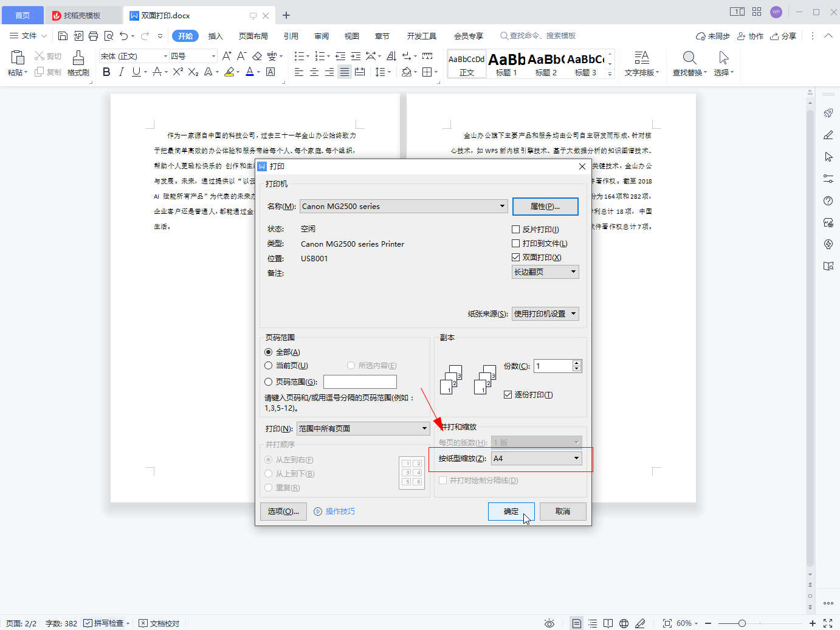Click printer Properties button
The height and width of the screenshot is (630, 840).
pyautogui.click(x=545, y=207)
